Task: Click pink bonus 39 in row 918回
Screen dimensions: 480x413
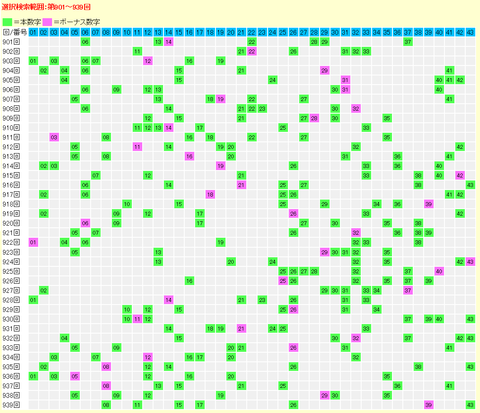Action: (429, 204)
